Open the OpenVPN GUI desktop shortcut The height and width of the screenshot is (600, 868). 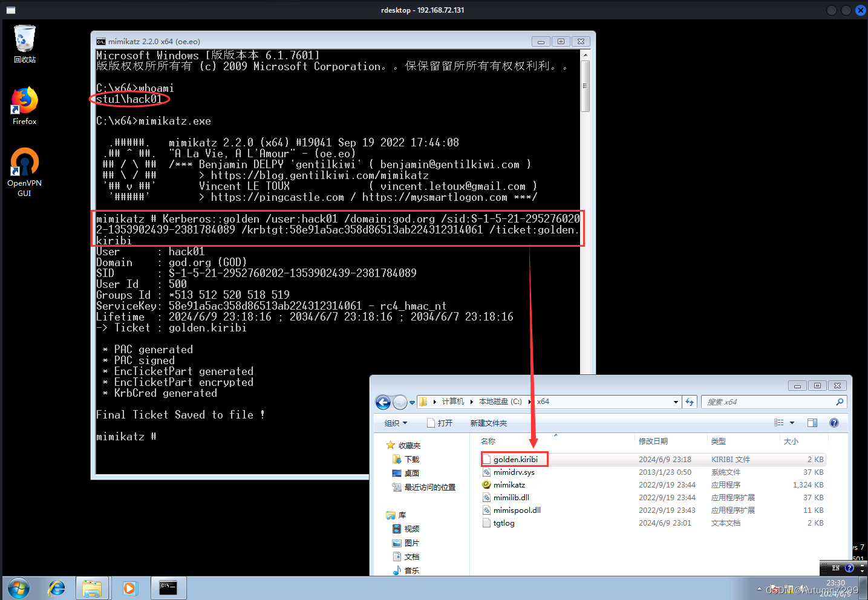pyautogui.click(x=24, y=172)
